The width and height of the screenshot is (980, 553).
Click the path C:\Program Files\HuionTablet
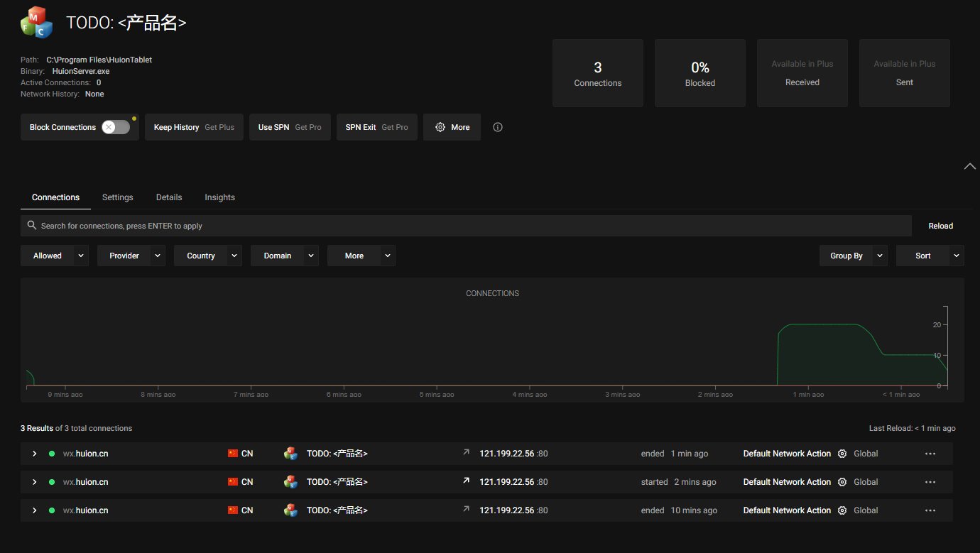pyautogui.click(x=99, y=60)
